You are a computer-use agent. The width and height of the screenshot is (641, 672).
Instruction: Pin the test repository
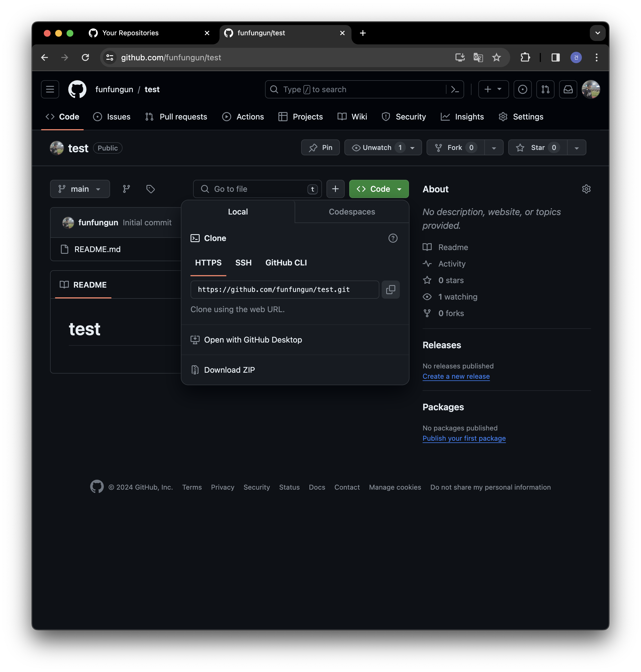click(320, 148)
